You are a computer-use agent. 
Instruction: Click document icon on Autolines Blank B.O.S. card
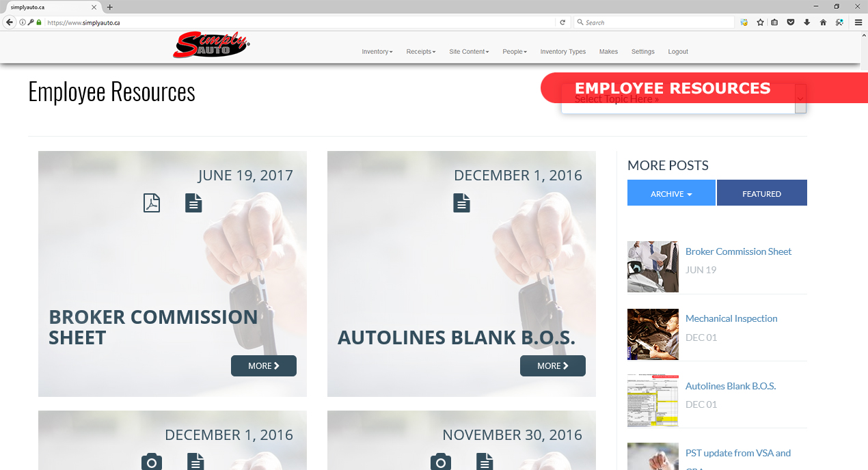tap(462, 203)
